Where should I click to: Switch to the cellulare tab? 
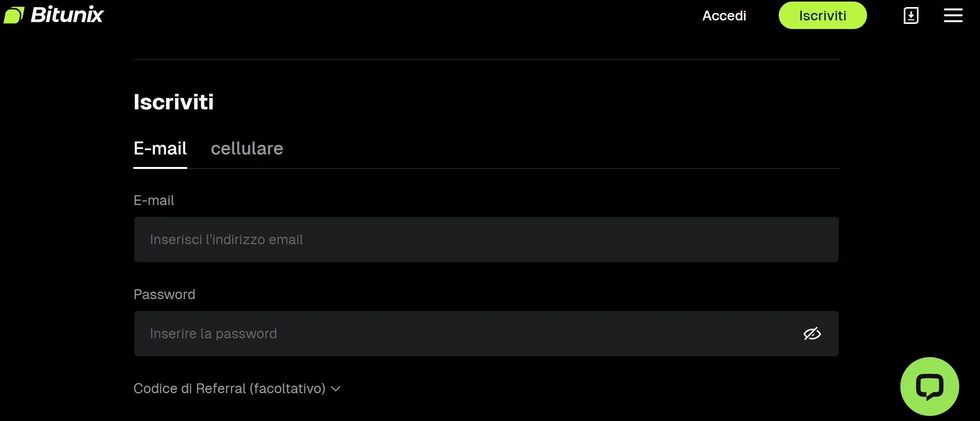247,149
